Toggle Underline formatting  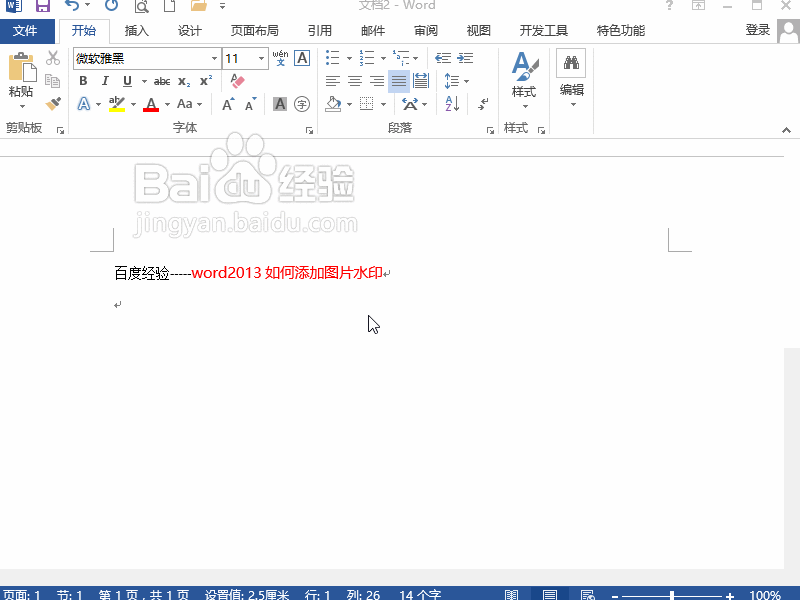(x=128, y=81)
